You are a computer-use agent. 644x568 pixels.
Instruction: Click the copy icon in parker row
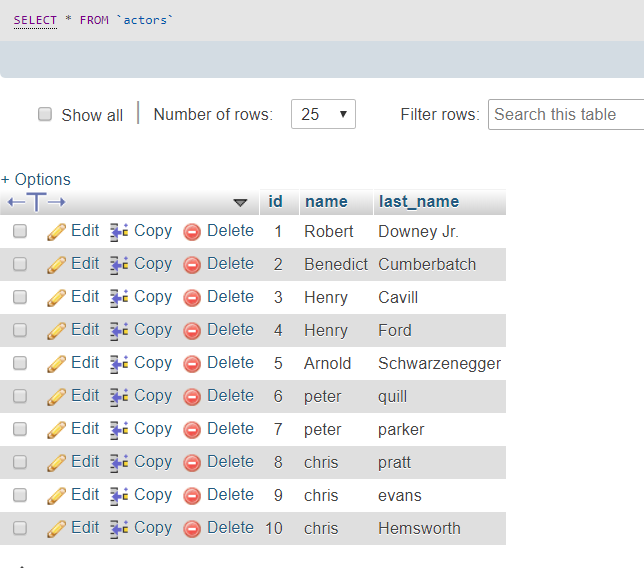click(119, 430)
